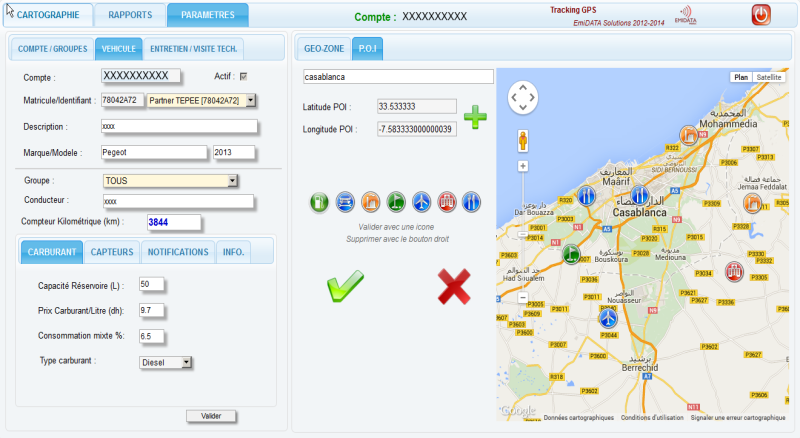The image size is (800, 438).
Task: Switch to COMPTE / GROUPES tab
Action: [x=53, y=49]
